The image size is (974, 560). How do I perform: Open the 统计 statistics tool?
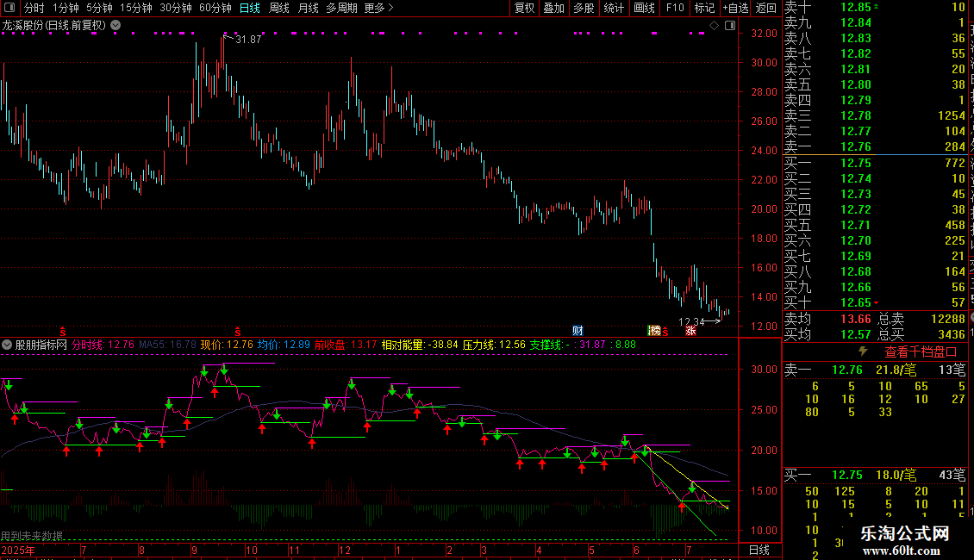[614, 8]
